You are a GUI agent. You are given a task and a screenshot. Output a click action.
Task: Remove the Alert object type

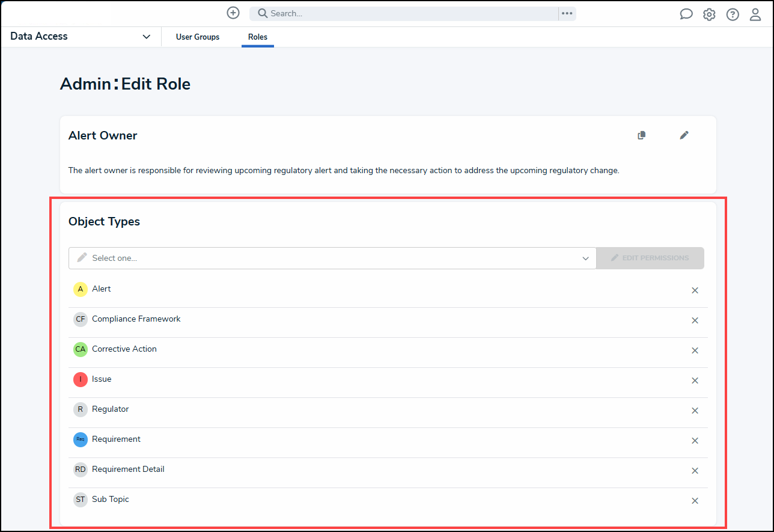pos(695,290)
